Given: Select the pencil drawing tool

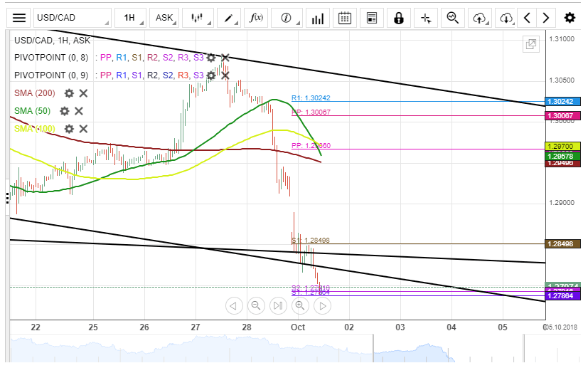Looking at the screenshot, I should (229, 18).
